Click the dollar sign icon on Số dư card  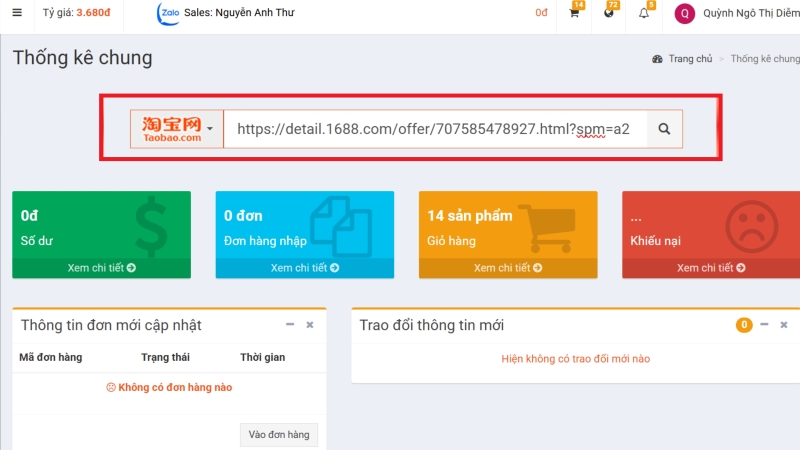click(152, 227)
